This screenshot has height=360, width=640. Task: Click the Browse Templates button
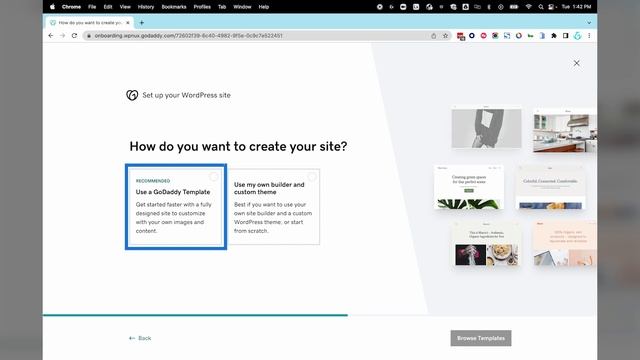[481, 338]
